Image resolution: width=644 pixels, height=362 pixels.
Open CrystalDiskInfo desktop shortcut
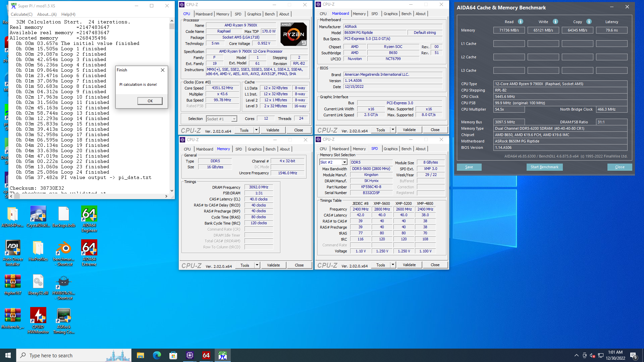tap(38, 219)
